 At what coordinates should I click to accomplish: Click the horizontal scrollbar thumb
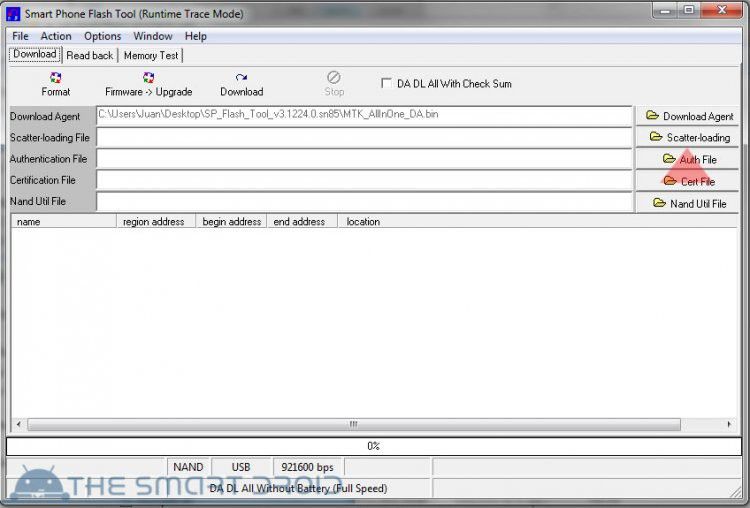point(354,424)
